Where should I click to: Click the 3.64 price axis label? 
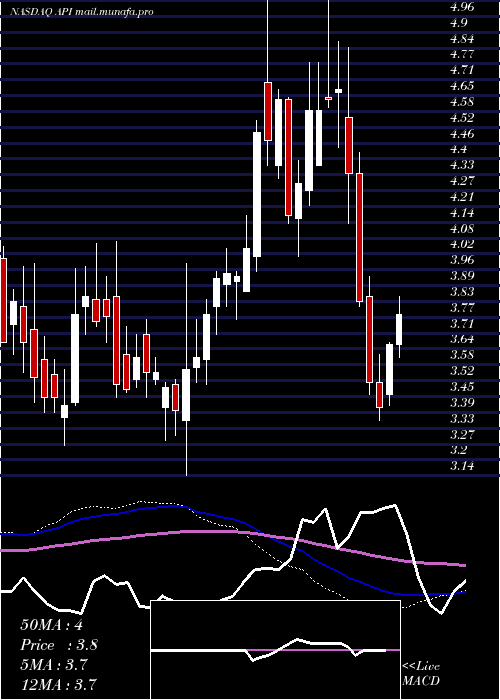463,339
